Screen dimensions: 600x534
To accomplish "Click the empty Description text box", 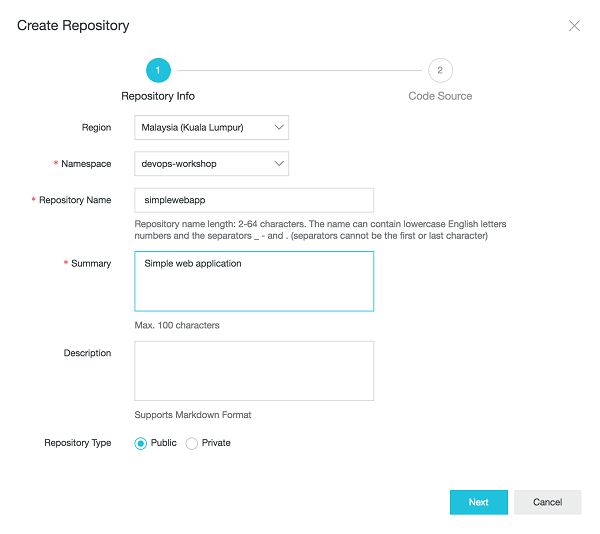I will [254, 371].
